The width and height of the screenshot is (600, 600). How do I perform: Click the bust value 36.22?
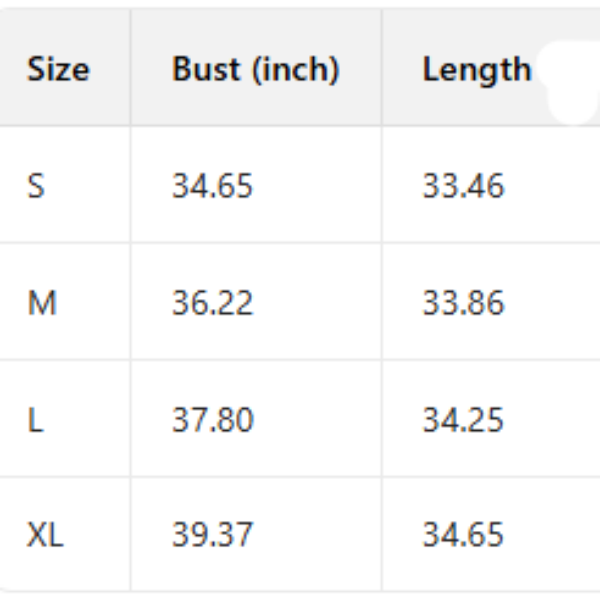tap(212, 303)
